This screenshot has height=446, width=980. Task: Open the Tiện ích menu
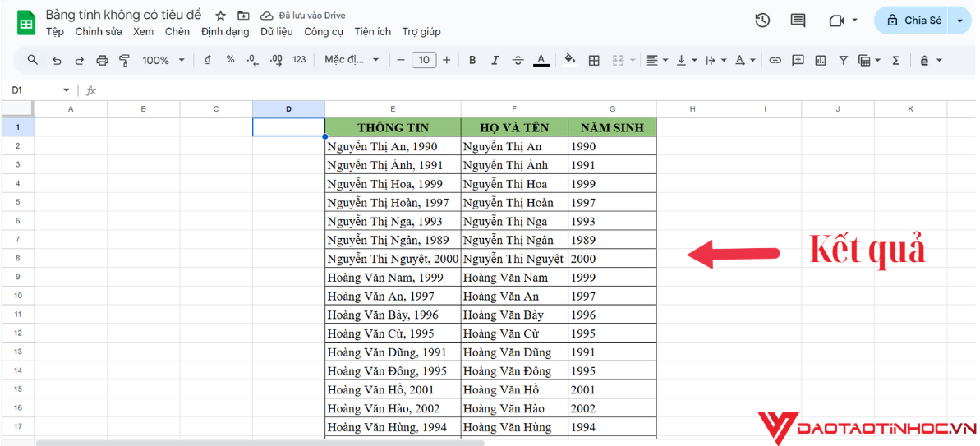point(372,32)
